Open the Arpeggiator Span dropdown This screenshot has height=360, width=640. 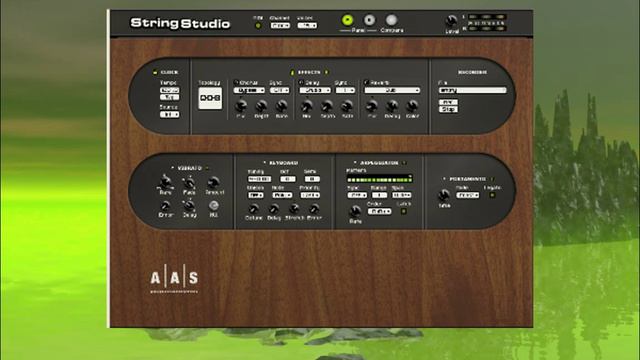pos(402,196)
